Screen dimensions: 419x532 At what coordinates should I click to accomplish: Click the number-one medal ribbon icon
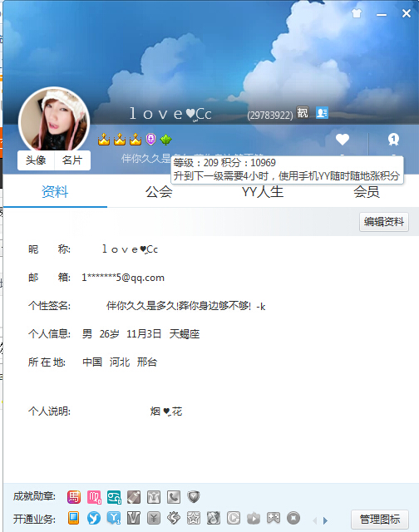click(393, 139)
